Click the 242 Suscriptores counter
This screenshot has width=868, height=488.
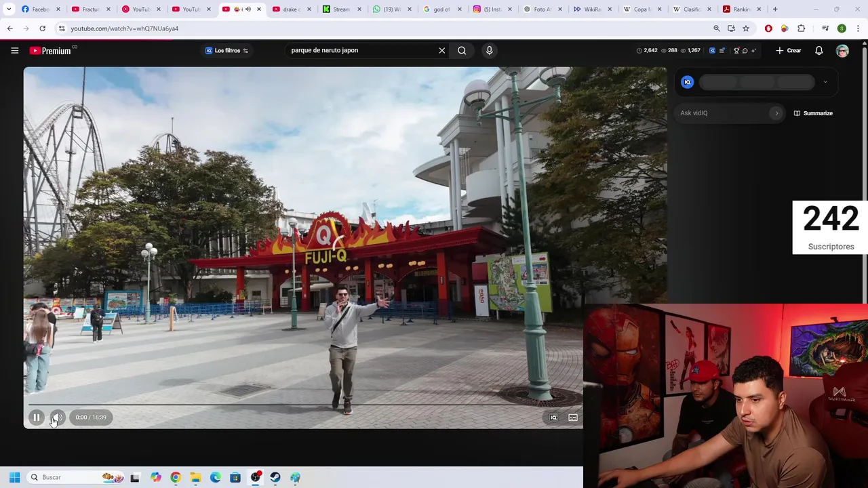tap(831, 228)
